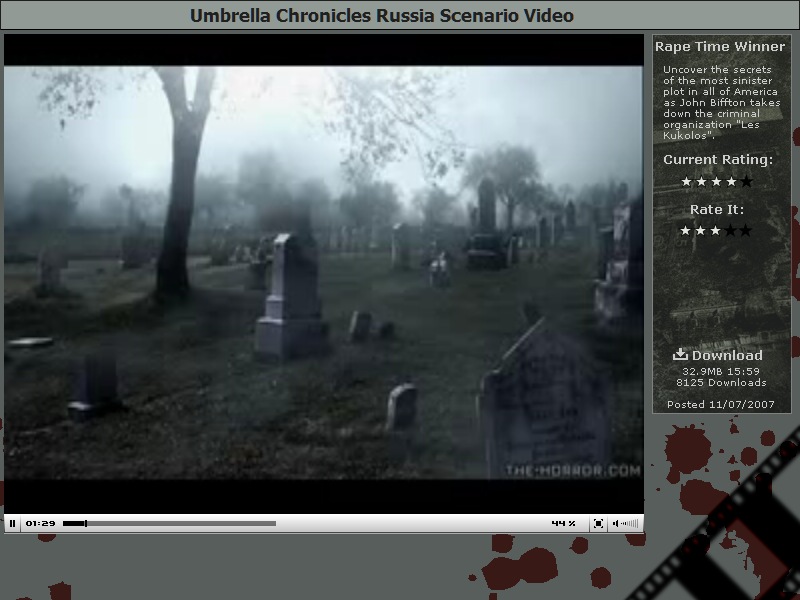
Task: Click the 8125 Downloads counter text
Action: coord(721,382)
